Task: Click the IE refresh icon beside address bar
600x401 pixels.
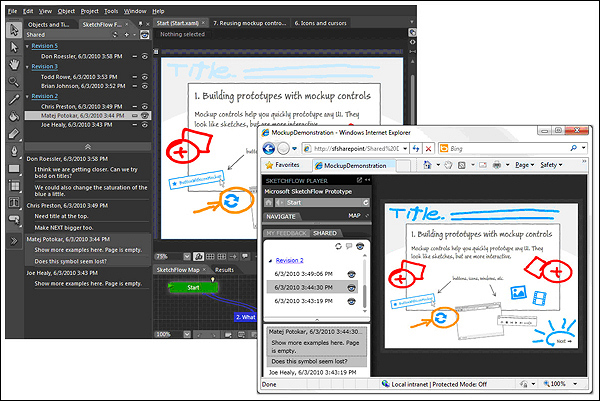Action: (416, 148)
